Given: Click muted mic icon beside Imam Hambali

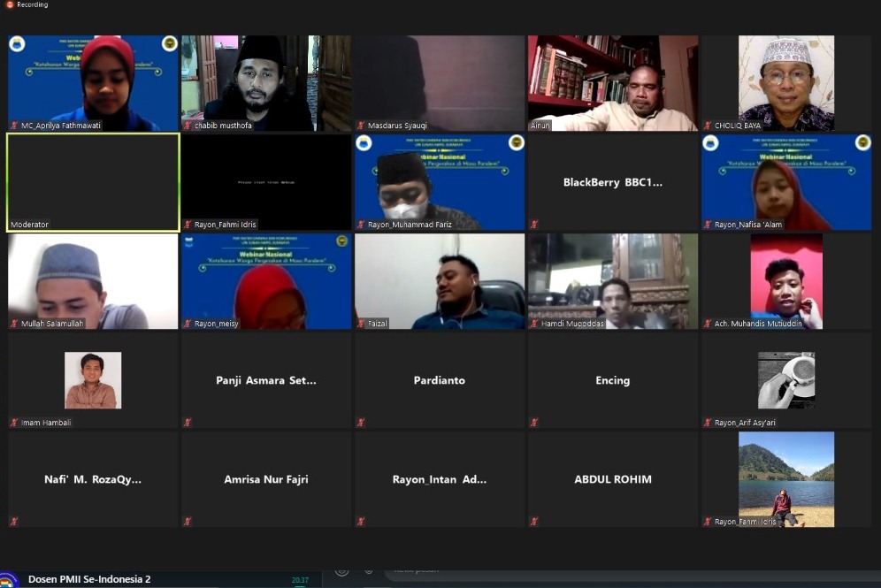Looking at the screenshot, I should 14,423.
